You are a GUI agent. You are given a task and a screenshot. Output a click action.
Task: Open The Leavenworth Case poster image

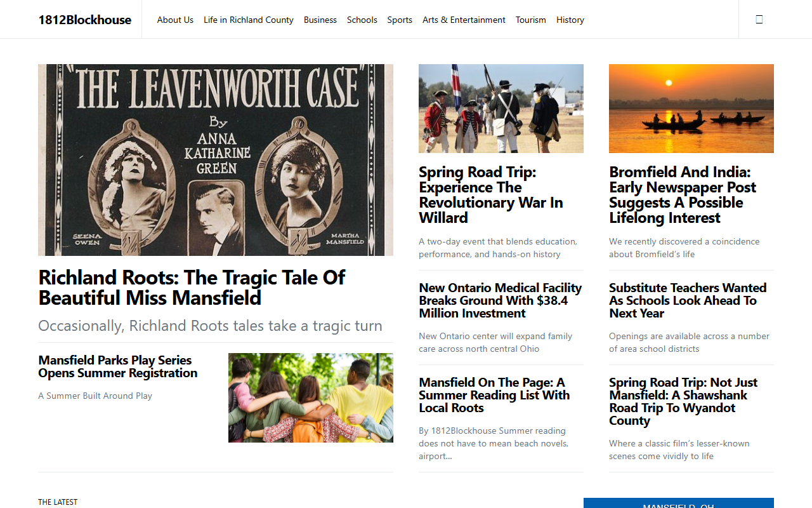coord(216,160)
